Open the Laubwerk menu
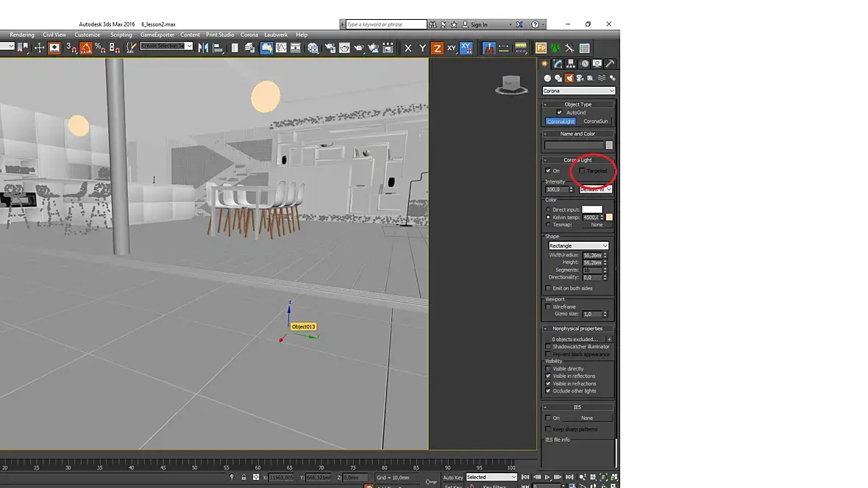The width and height of the screenshot is (868, 488). pyautogui.click(x=276, y=35)
